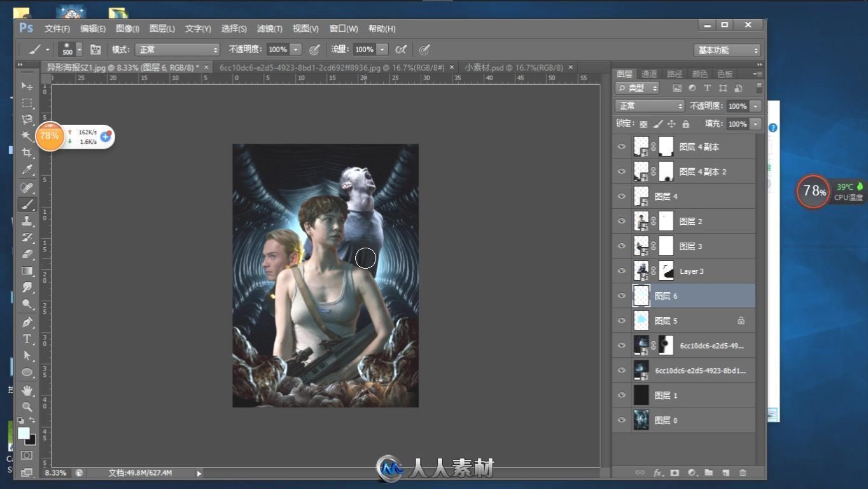Open layer opacity dropdown

click(755, 106)
